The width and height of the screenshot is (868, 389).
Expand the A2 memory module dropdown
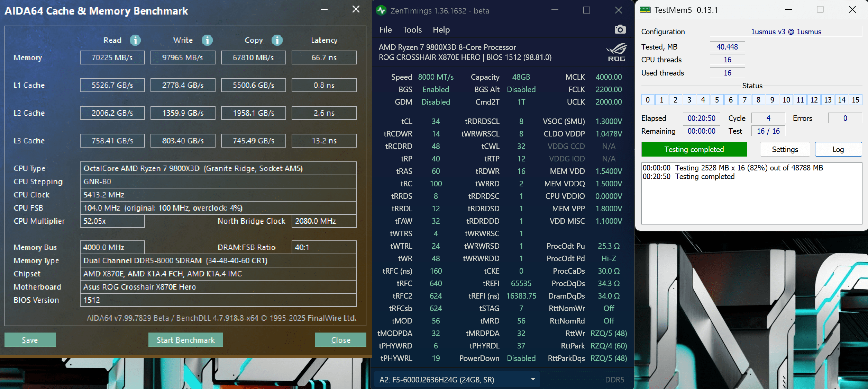click(x=533, y=379)
